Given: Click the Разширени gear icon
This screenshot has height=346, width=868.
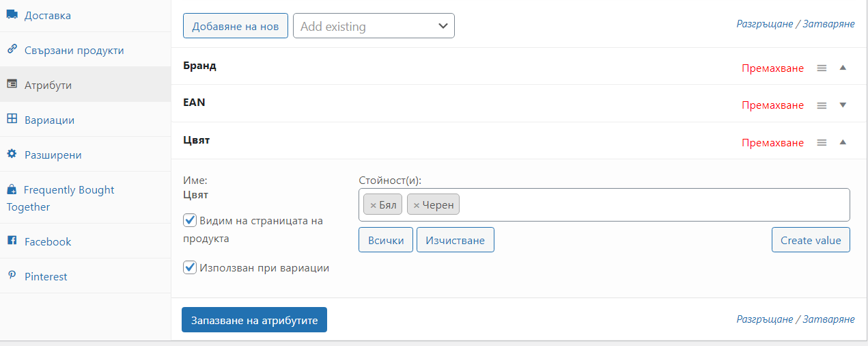Looking at the screenshot, I should coord(12,154).
